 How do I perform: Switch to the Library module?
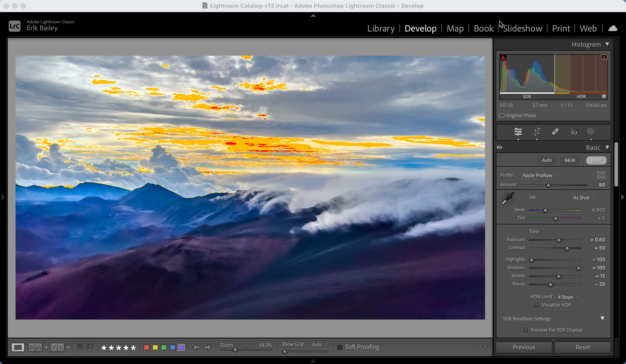[381, 28]
